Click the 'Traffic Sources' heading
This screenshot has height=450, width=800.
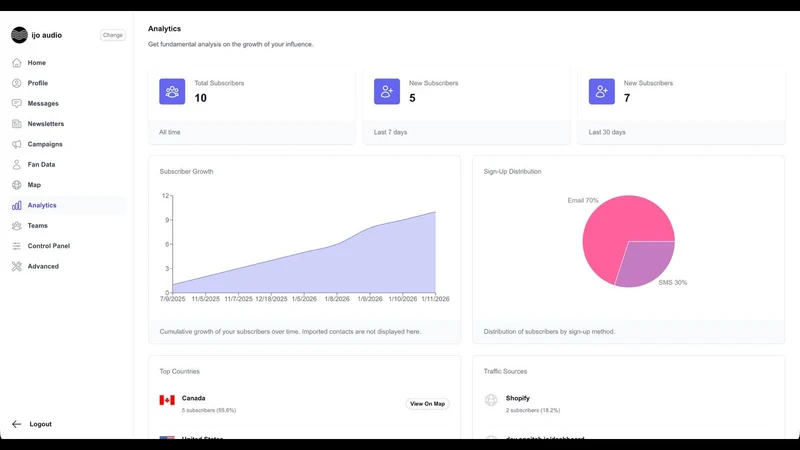(x=505, y=371)
